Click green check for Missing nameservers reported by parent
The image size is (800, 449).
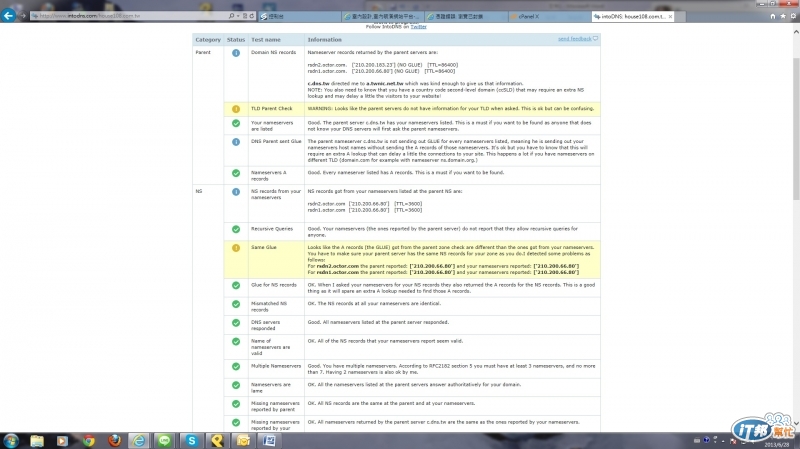point(236,404)
